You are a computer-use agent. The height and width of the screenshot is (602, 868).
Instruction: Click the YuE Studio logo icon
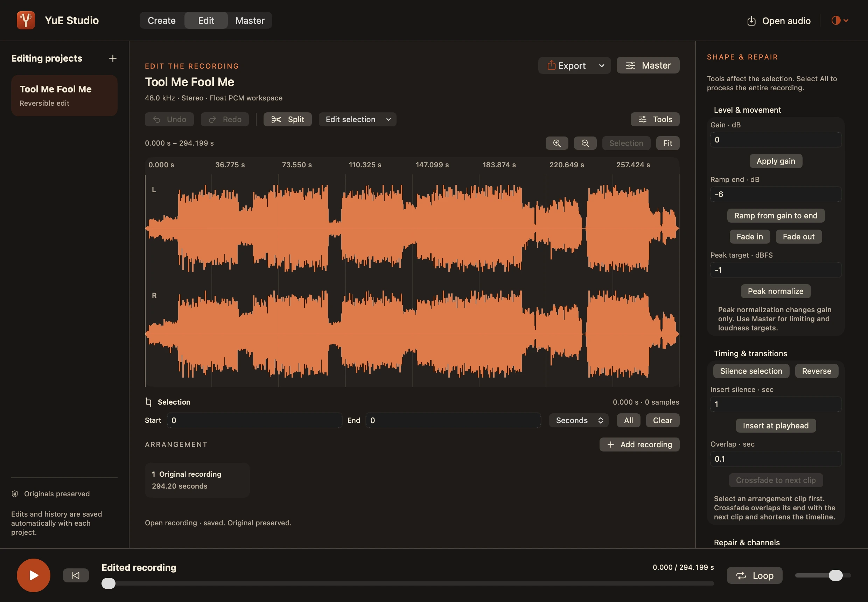coord(26,20)
